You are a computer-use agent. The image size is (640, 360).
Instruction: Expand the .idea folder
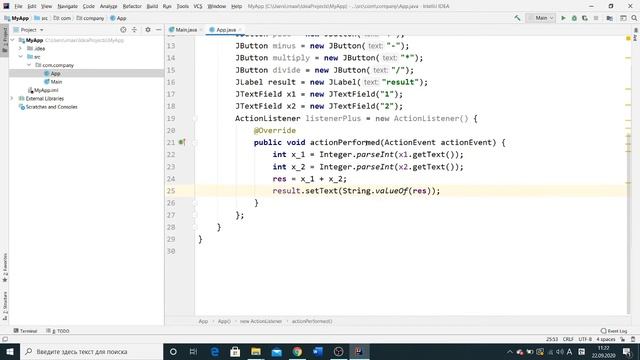click(20, 48)
